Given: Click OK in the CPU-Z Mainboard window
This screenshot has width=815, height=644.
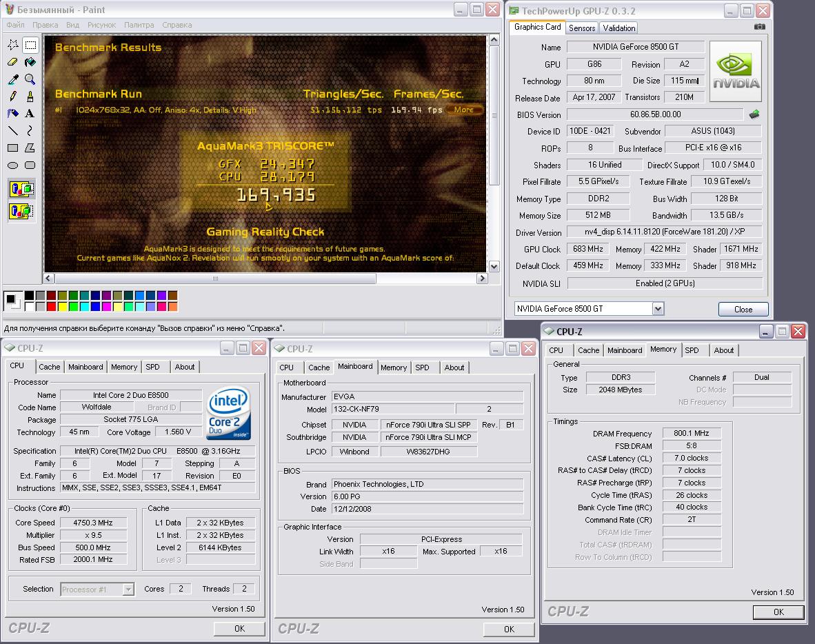Looking at the screenshot, I should click(509, 629).
